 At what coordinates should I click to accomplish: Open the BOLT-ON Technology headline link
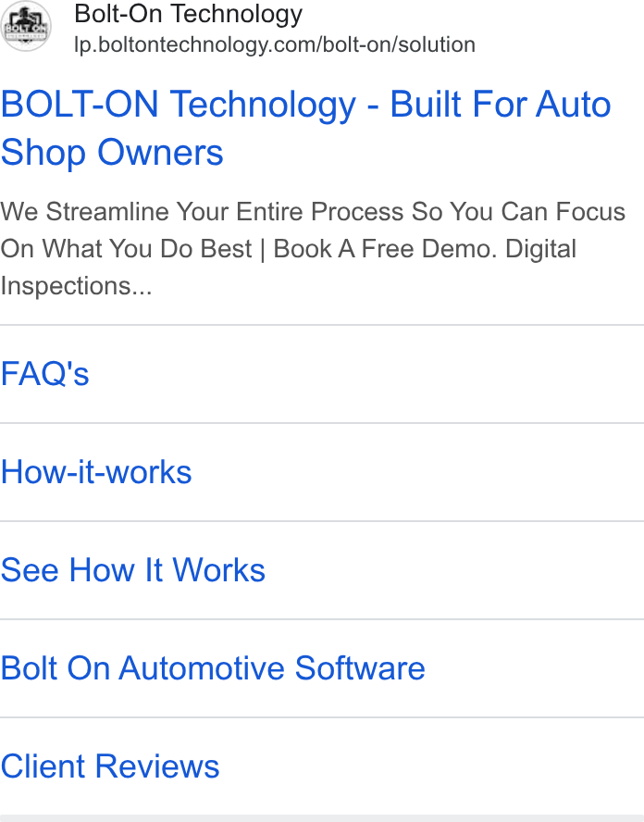point(306,128)
